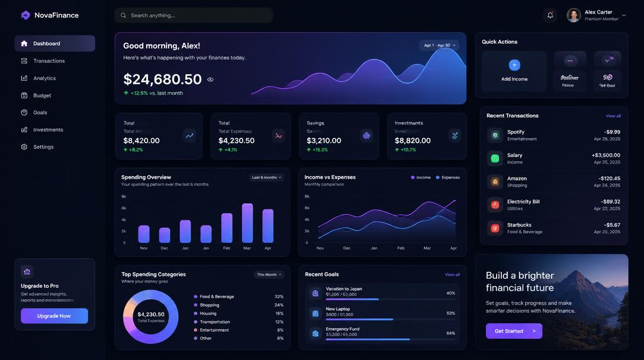Click the NovaFinance logo icon
This screenshot has width=644, height=360.
[25, 15]
